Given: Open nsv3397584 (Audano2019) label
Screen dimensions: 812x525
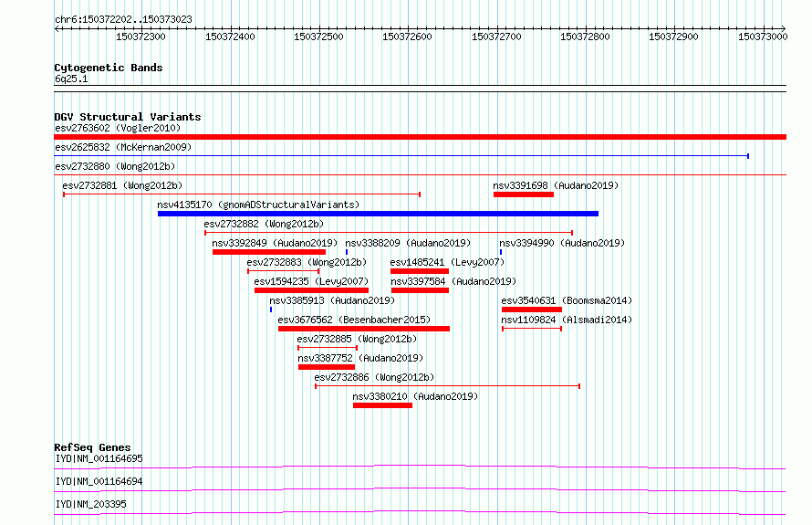Looking at the screenshot, I should coord(453,281).
